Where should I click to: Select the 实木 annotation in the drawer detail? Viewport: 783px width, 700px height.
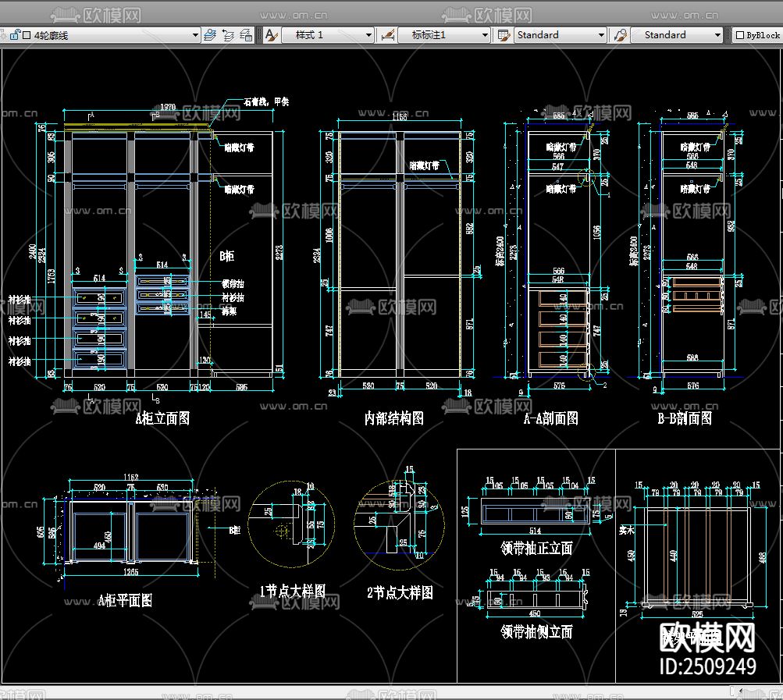coord(626,530)
